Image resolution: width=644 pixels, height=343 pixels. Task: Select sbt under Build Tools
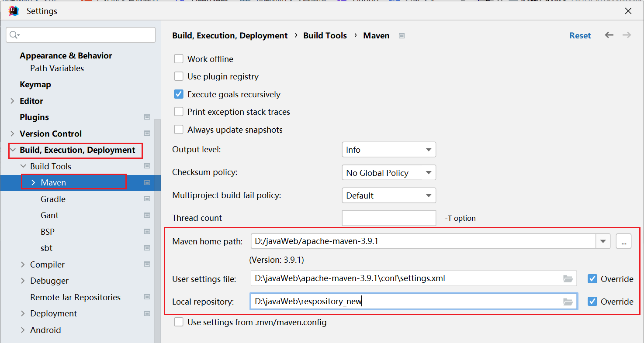tap(46, 248)
